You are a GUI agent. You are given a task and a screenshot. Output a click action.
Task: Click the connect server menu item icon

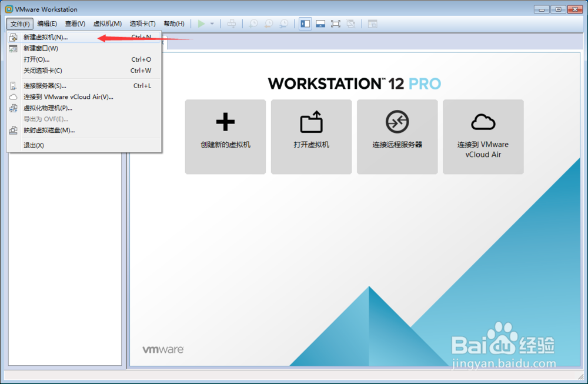(13, 86)
